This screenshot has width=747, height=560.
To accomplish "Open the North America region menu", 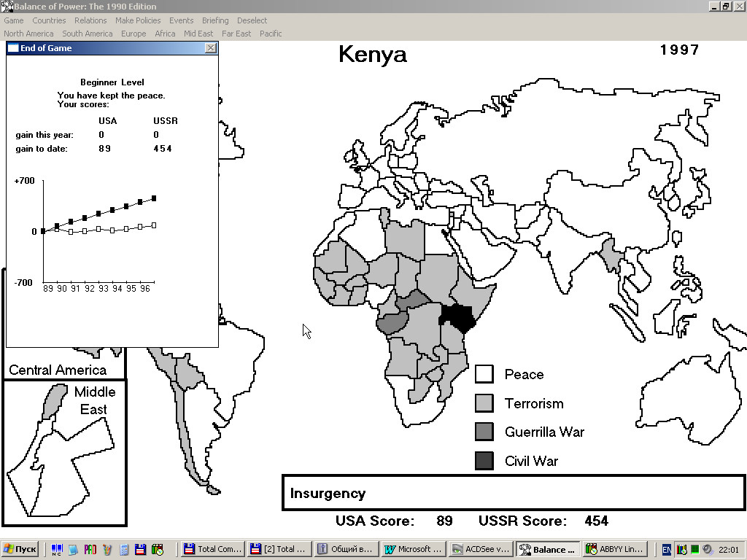I will pos(28,34).
